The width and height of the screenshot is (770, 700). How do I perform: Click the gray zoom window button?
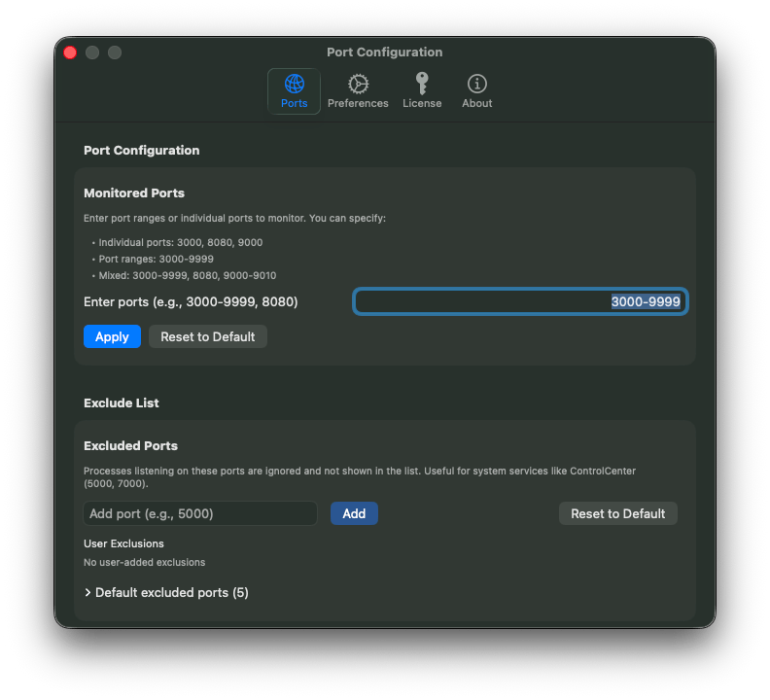115,52
